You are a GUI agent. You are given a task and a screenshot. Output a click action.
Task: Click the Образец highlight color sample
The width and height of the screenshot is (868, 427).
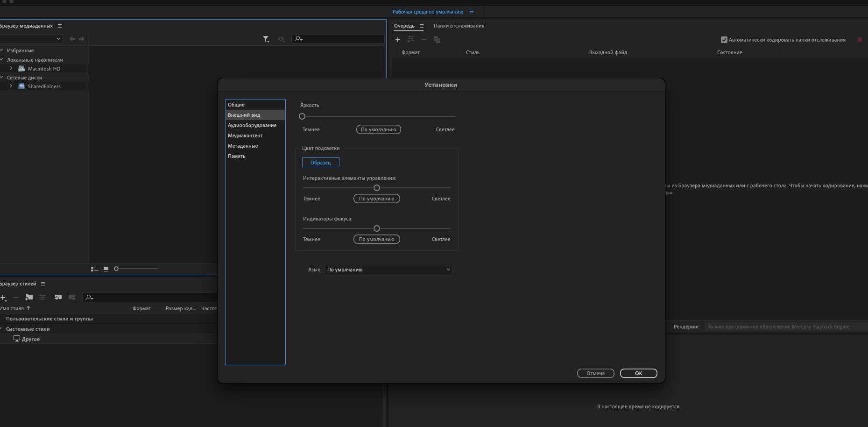pyautogui.click(x=321, y=163)
